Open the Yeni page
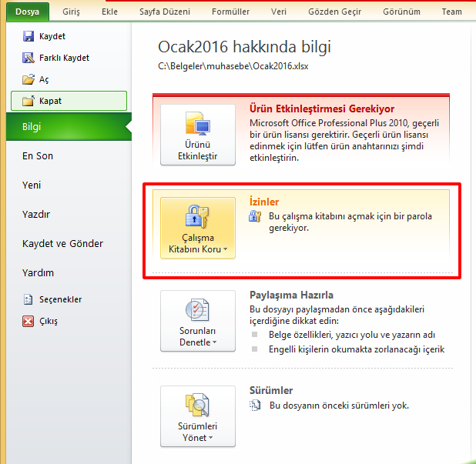 coord(32,185)
